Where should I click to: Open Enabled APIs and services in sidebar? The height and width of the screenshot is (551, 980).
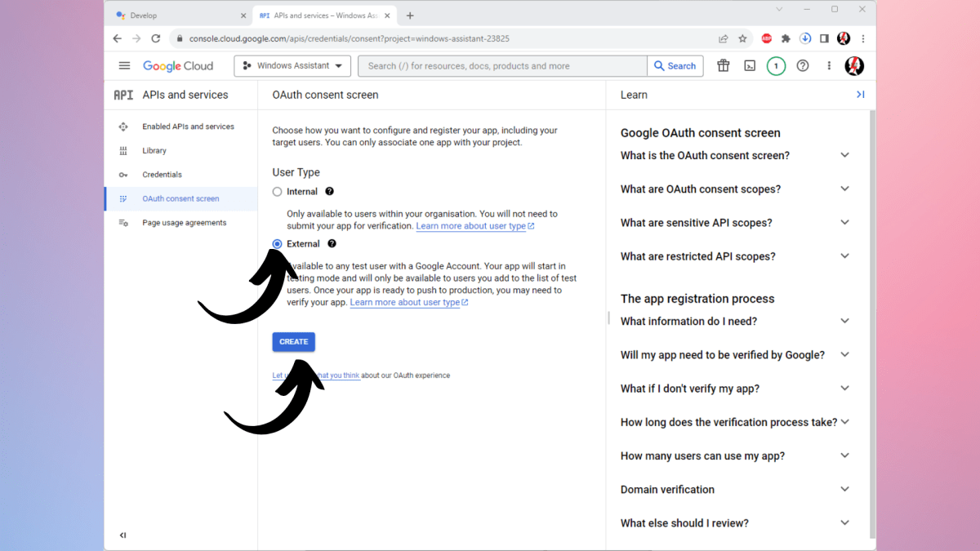point(180,127)
